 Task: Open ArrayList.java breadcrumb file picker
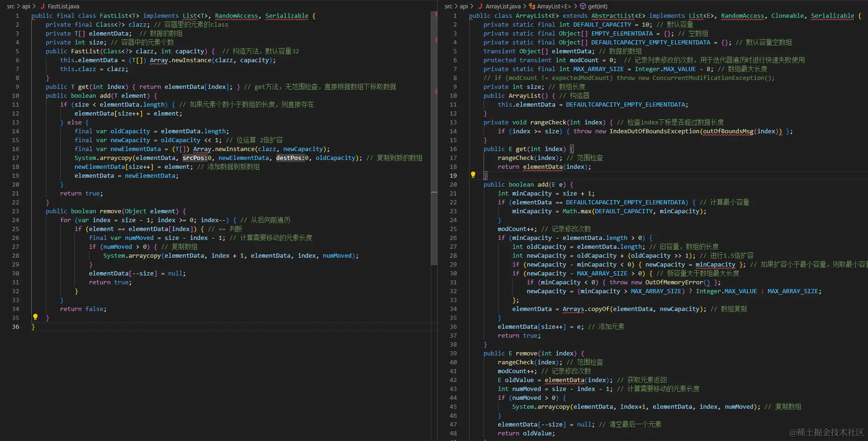(x=503, y=7)
